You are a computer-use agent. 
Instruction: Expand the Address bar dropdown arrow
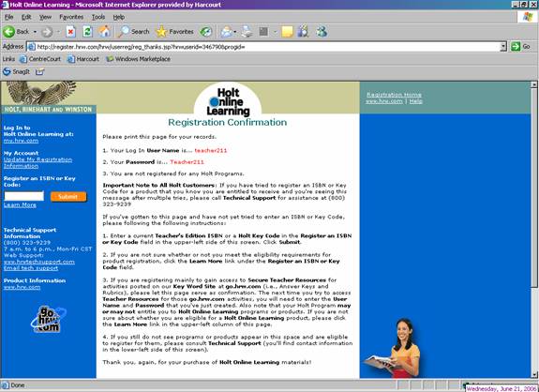coord(503,47)
